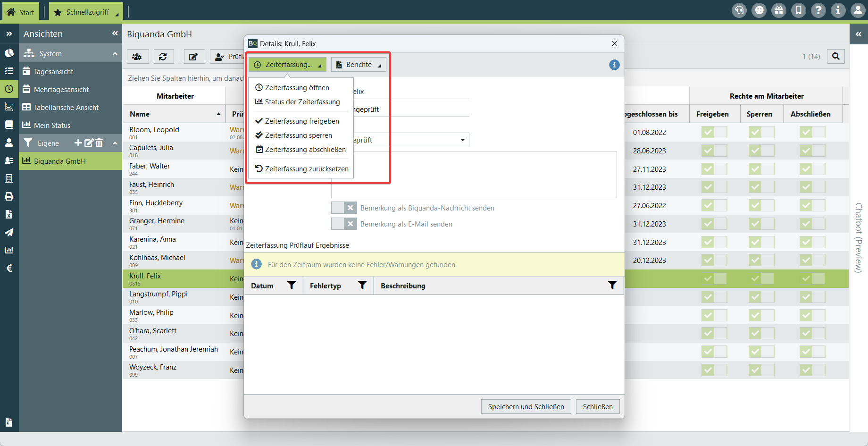Click the Euro icon in left sidebar
This screenshot has height=446, width=868.
[x=9, y=268]
